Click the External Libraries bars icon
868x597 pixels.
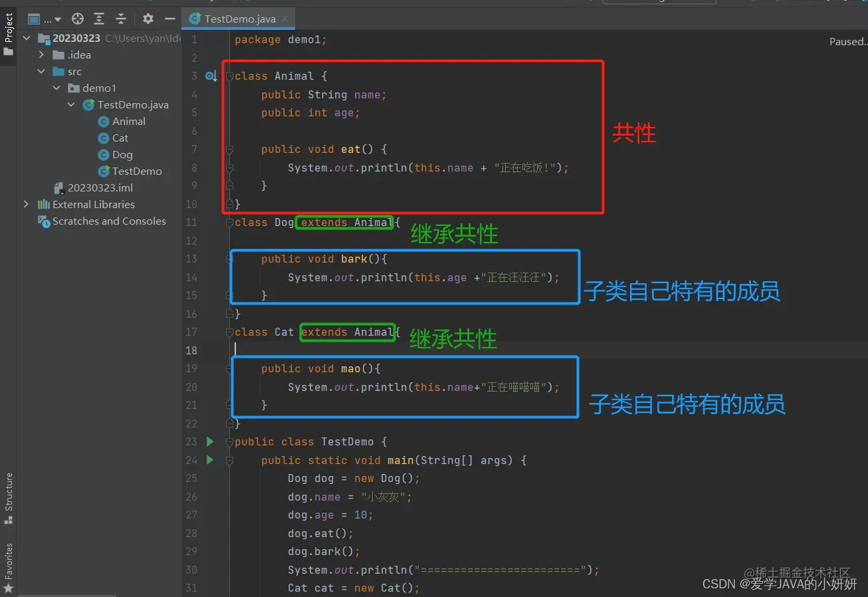pos(44,204)
